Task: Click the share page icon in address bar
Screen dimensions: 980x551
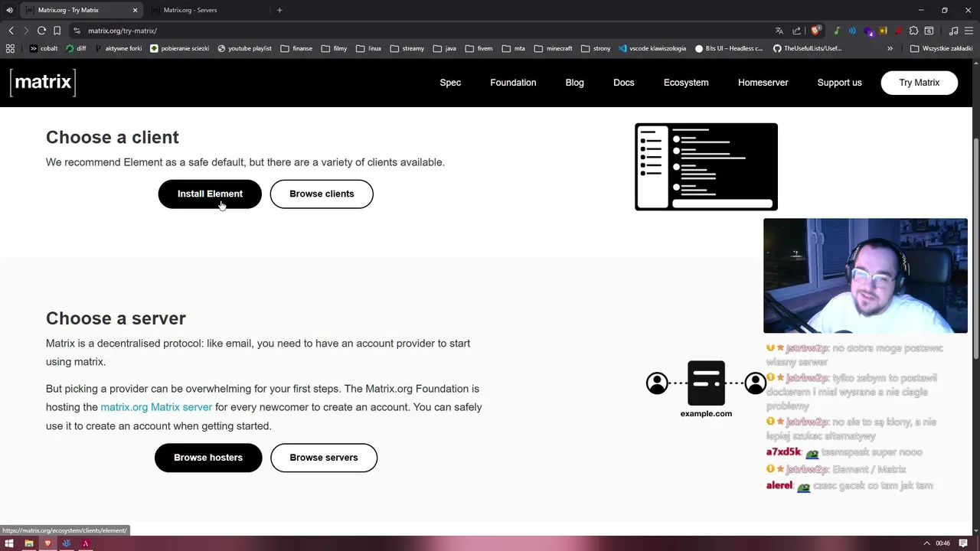Action: (x=796, y=31)
